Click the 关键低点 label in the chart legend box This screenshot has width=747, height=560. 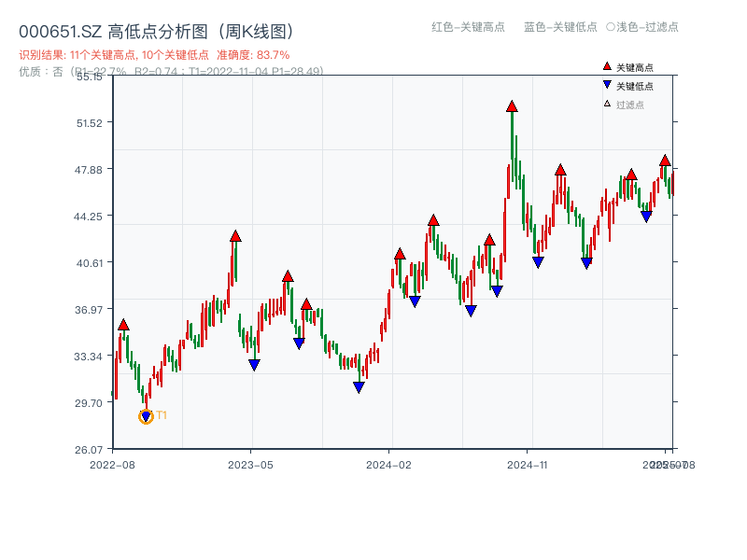(x=635, y=86)
